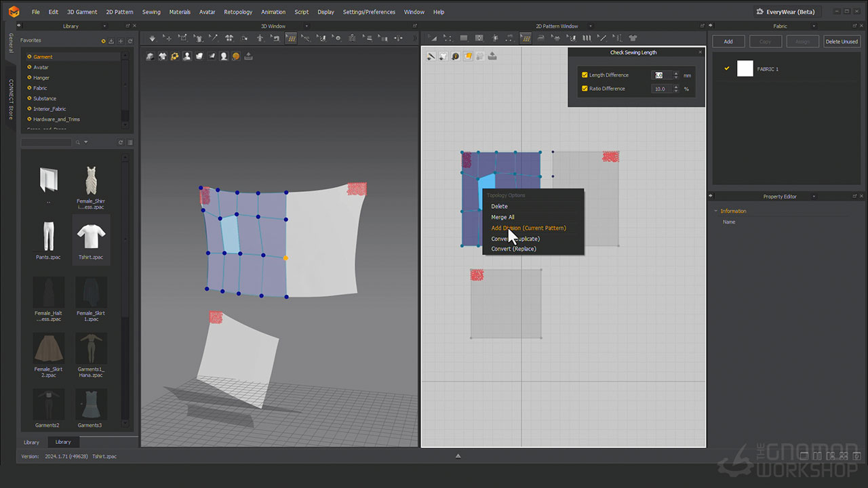
Task: Click the Delete Unused button
Action: (x=842, y=41)
